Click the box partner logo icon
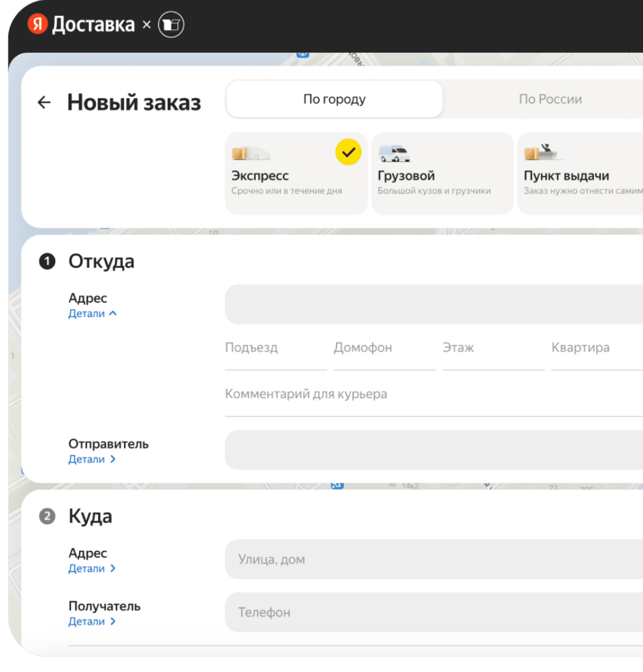 click(x=171, y=24)
